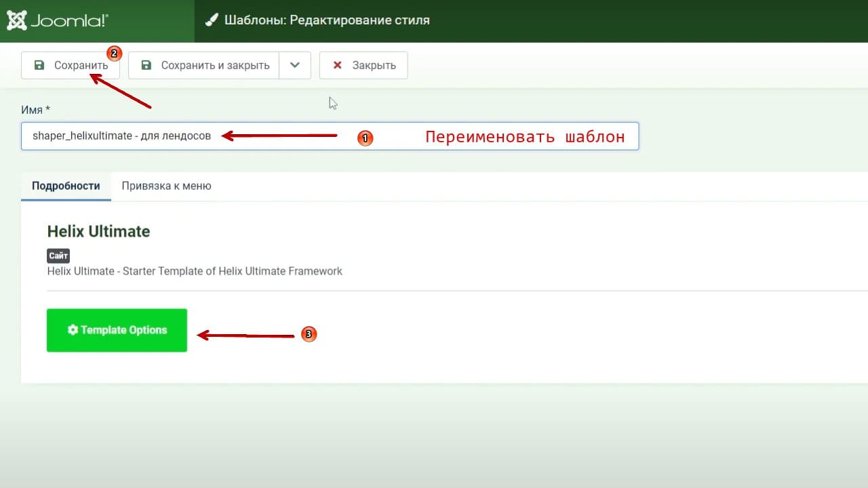868x488 pixels.
Task: Click the Starter Template description text
Action: [195, 271]
